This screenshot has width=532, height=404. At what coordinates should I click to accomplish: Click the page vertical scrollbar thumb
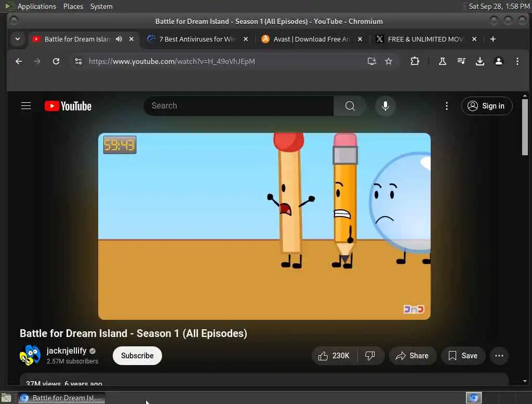525,127
